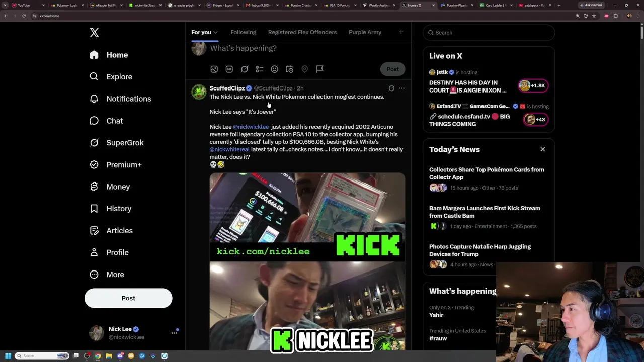Open Premium+ from the sidebar
Screen dimensions: 644x362
coord(116,165)
